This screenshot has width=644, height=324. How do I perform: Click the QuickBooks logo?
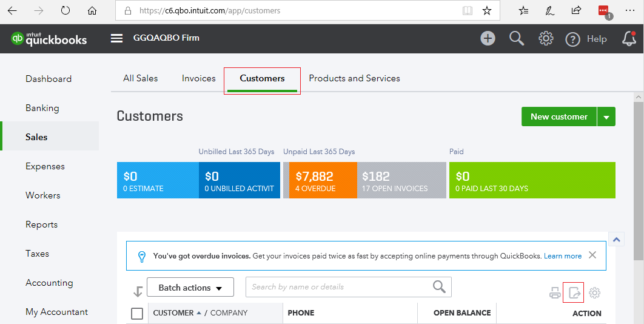tap(49, 39)
